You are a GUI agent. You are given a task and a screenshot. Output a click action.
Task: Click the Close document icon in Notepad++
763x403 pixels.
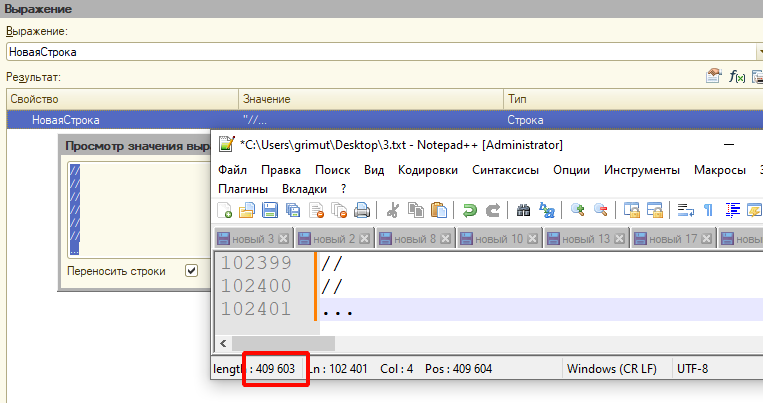tap(316, 210)
